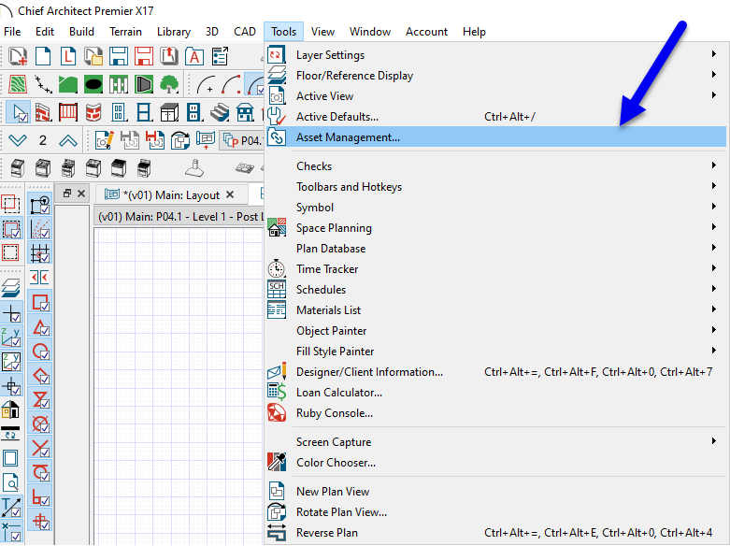
Task: Expand the Screen Capture submenu
Action: (x=495, y=442)
